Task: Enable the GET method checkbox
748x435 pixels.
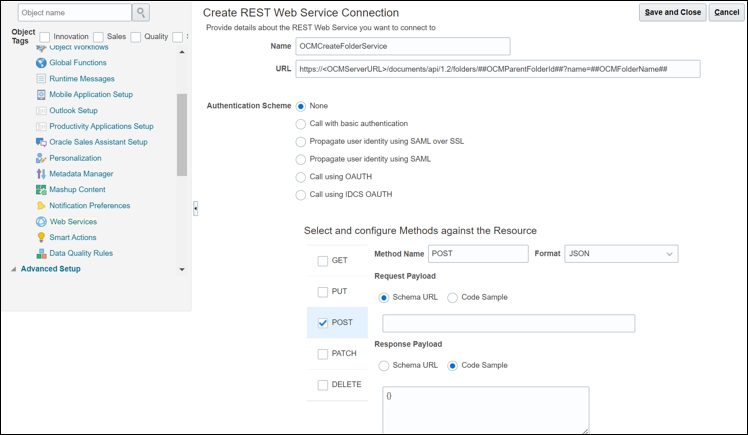Action: [323, 261]
